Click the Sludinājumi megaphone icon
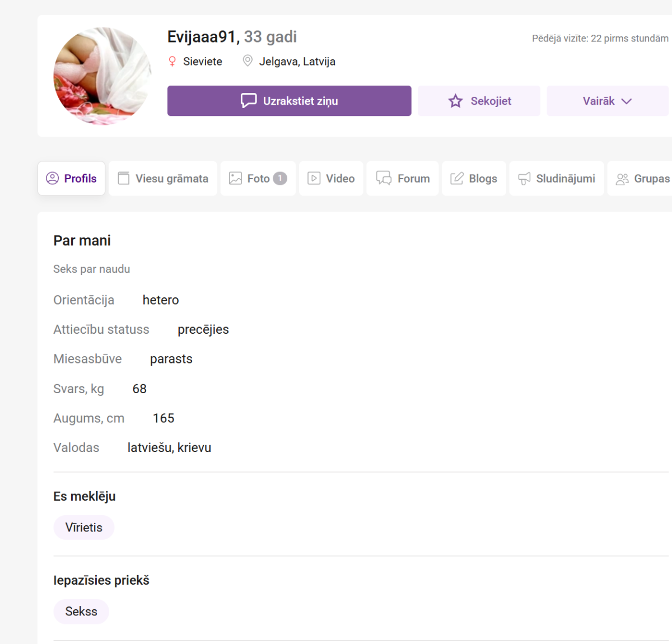This screenshot has height=644, width=672. (524, 178)
